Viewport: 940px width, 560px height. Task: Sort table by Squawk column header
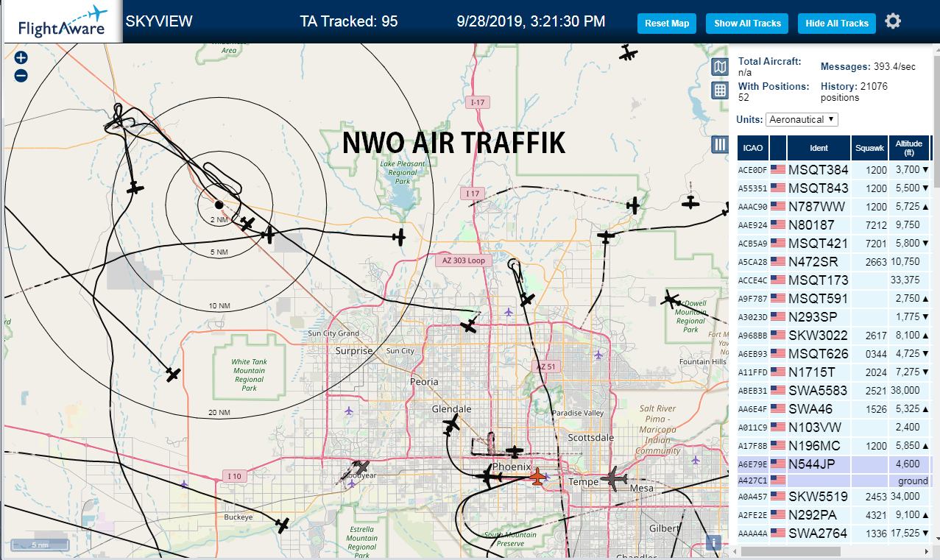click(x=869, y=148)
